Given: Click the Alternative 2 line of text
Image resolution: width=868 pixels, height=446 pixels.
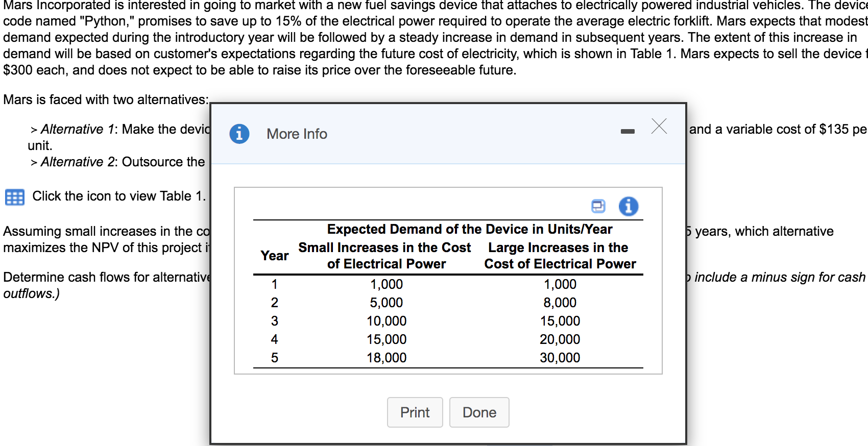Looking at the screenshot, I should 118,162.
